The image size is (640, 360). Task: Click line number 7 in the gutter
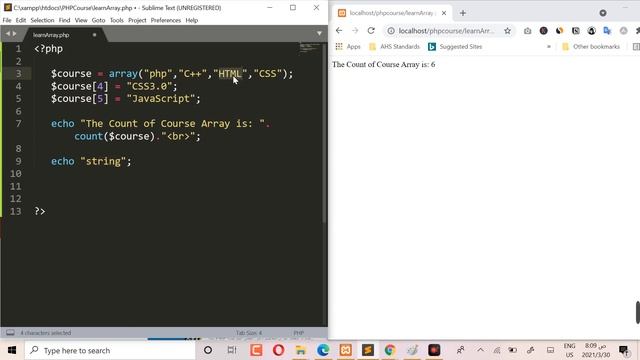pos(18,124)
